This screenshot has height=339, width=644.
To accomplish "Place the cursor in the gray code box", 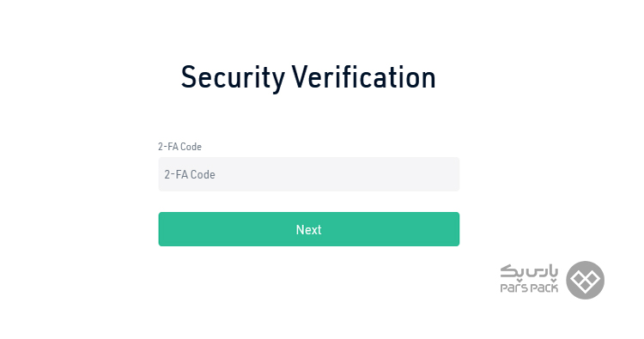I will 309,174.
